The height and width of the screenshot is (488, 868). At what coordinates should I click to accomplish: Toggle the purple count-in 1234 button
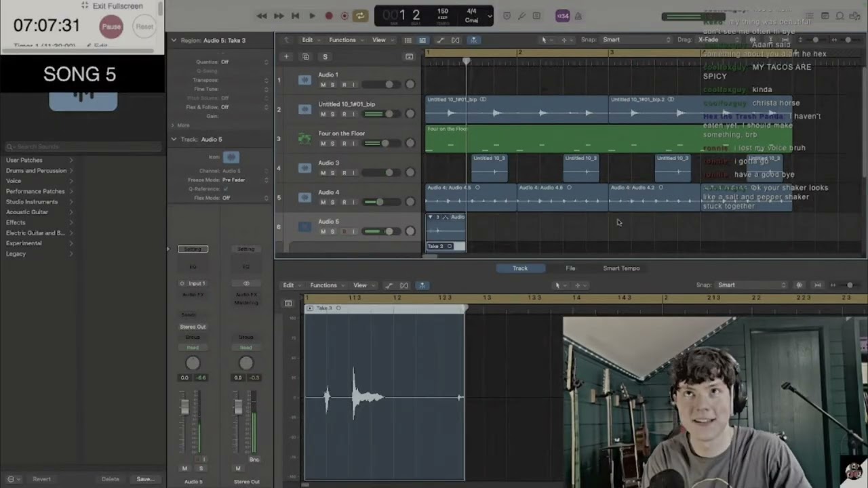click(x=562, y=16)
